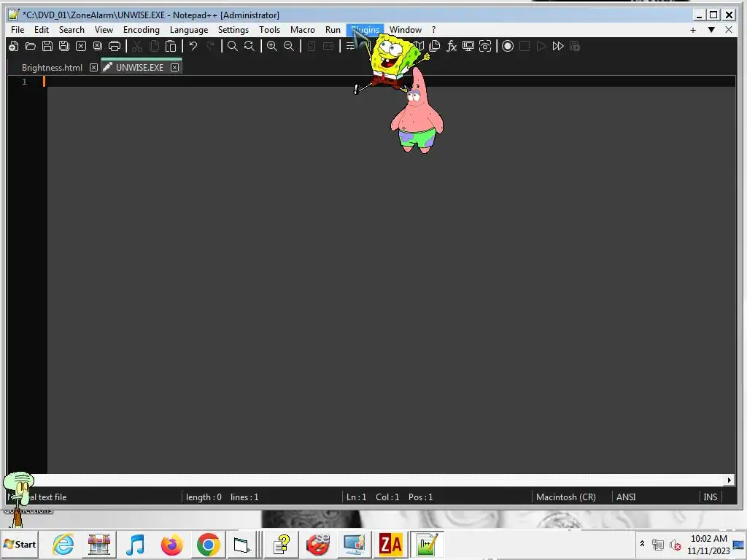Open the Language menu
The width and height of the screenshot is (747, 560).
[x=189, y=29]
